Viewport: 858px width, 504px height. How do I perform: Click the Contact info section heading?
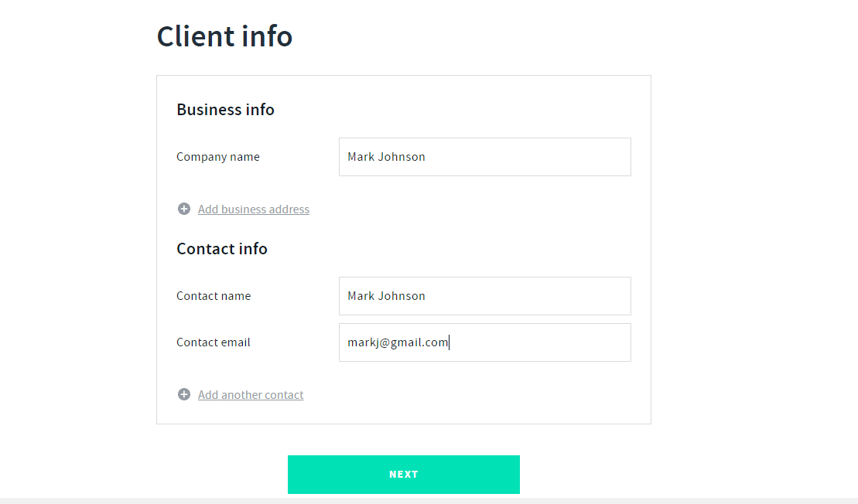click(221, 249)
